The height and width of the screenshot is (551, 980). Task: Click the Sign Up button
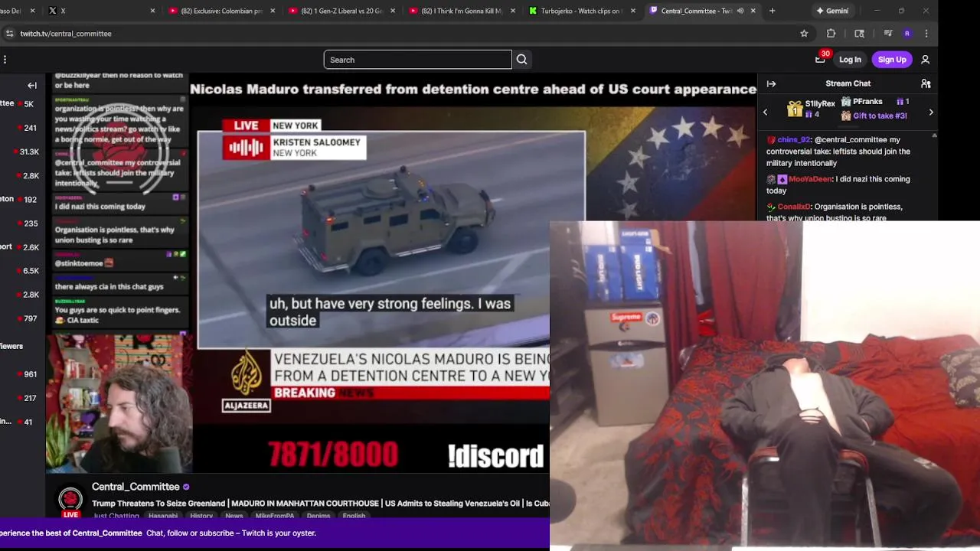click(x=892, y=60)
